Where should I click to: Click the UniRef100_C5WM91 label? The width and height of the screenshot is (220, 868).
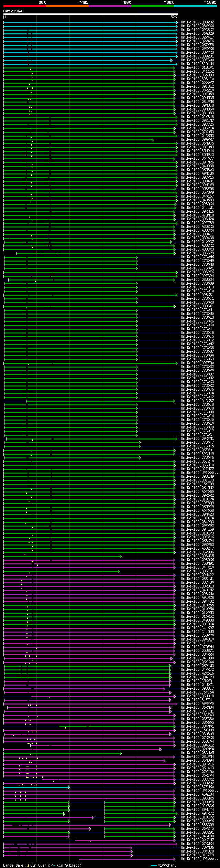(197, 564)
